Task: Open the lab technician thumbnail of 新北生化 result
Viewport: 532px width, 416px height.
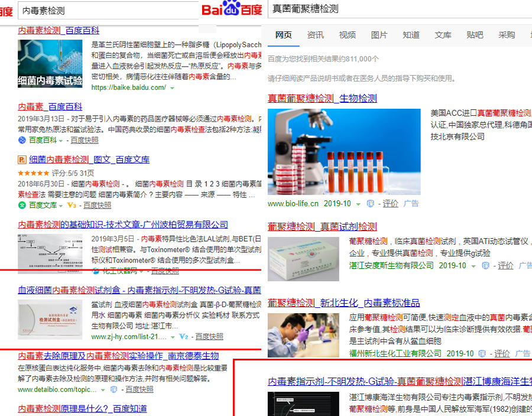Action: click(303, 335)
